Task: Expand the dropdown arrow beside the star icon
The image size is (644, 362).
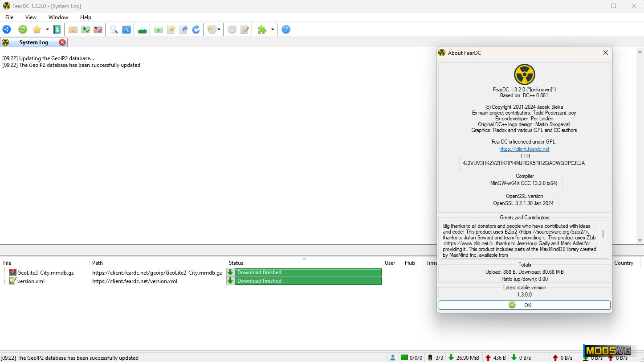Action: (x=47, y=30)
